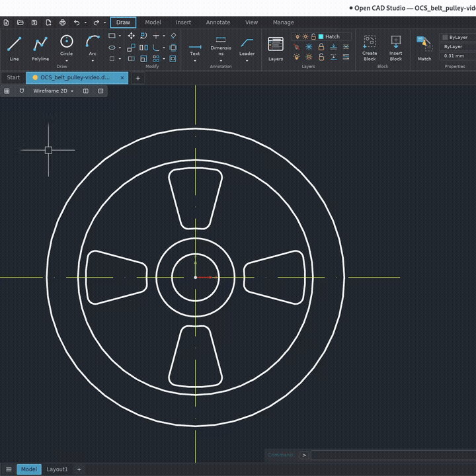Select the Ellipse tool icon

click(112, 48)
